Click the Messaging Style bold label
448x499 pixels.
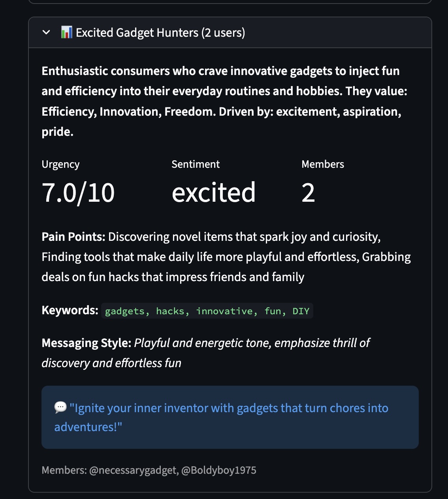pyautogui.click(x=86, y=343)
